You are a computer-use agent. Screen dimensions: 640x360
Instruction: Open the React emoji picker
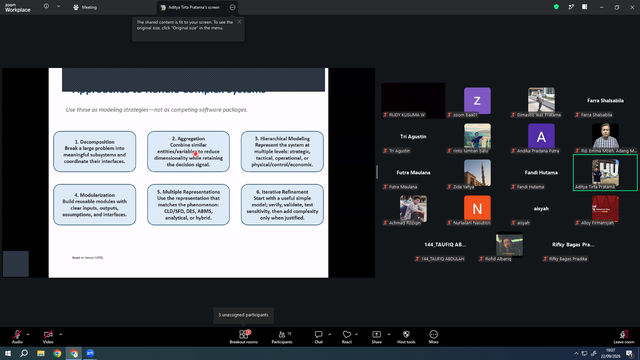[x=347, y=337]
